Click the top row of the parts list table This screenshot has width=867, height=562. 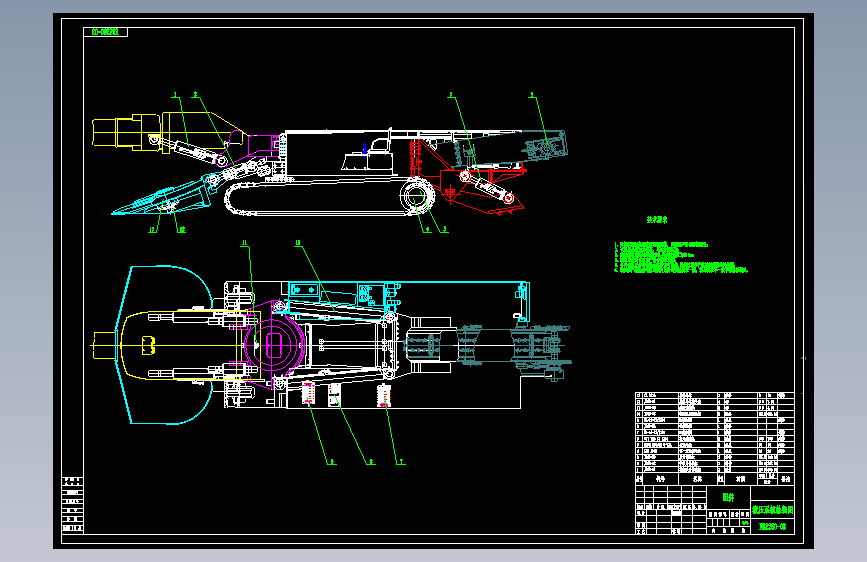[x=715, y=396]
